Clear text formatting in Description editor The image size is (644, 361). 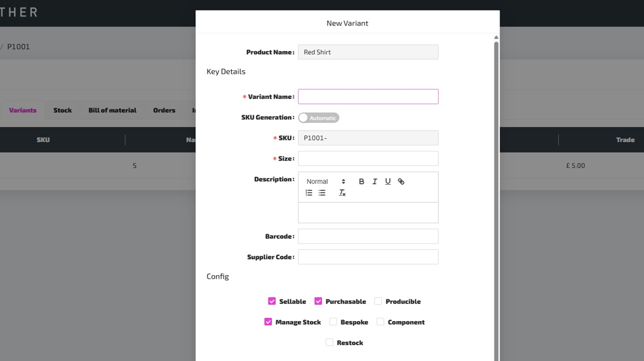click(x=342, y=193)
